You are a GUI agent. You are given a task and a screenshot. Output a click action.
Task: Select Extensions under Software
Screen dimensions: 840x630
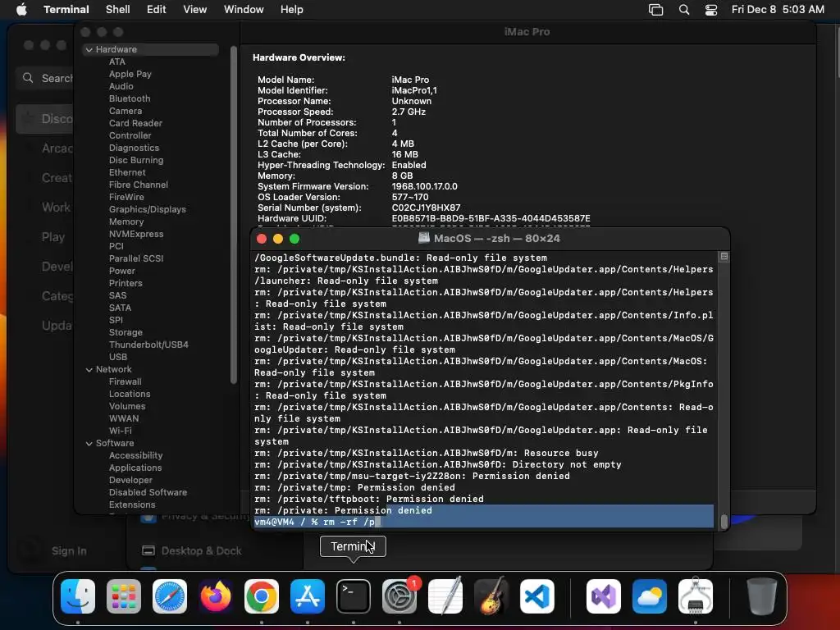[x=132, y=505]
